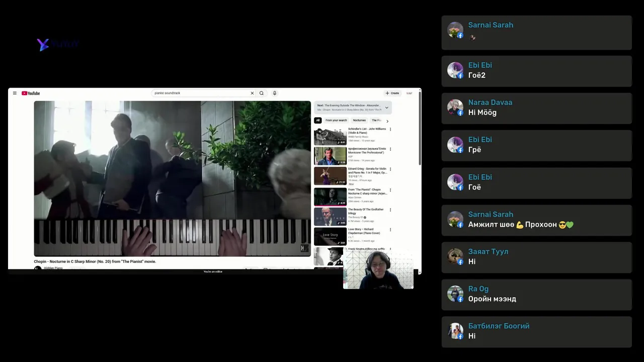
Task: Clear the search text with the X
Action: click(x=252, y=93)
